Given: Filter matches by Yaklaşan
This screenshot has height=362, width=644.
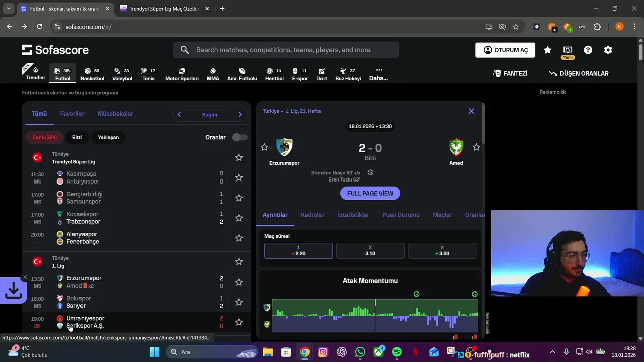Looking at the screenshot, I should [108, 137].
